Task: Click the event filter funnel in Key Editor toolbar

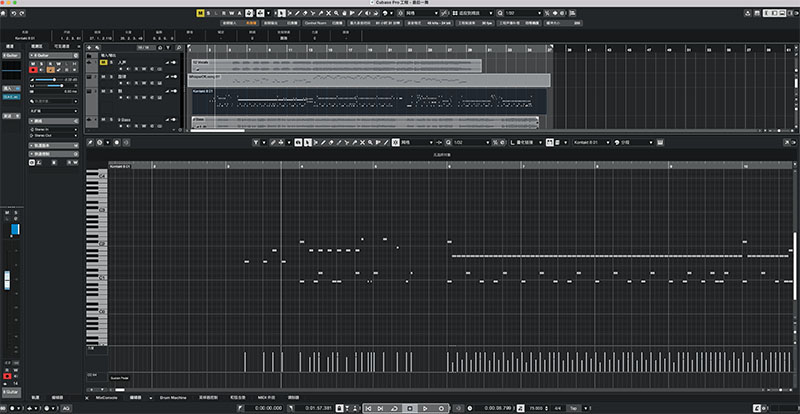Action: click(x=256, y=142)
